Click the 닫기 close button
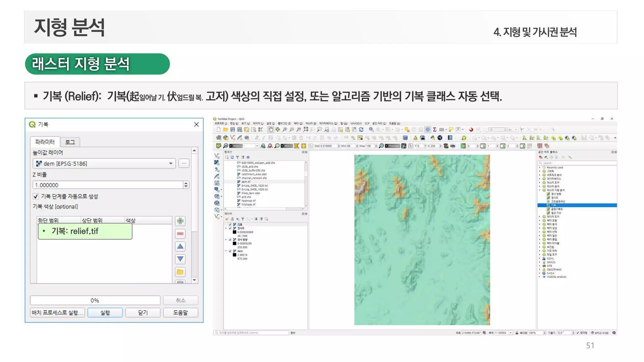 143,313
